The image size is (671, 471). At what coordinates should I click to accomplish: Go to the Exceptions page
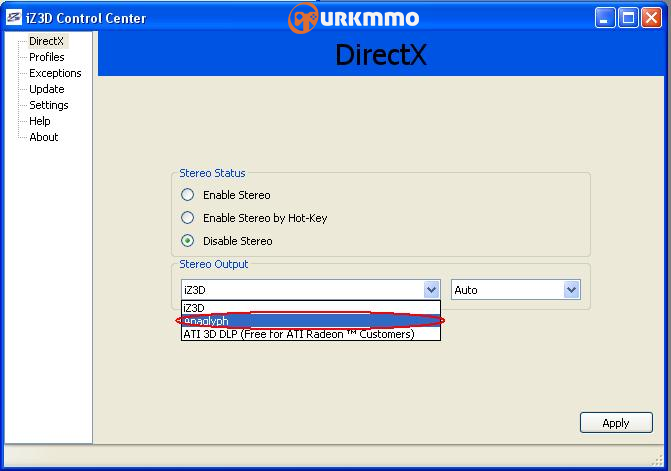[55, 73]
